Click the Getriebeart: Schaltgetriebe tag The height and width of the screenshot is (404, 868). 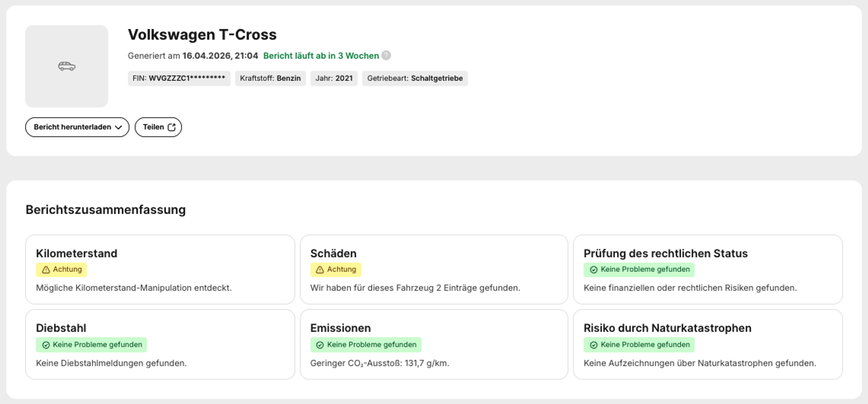coord(415,78)
